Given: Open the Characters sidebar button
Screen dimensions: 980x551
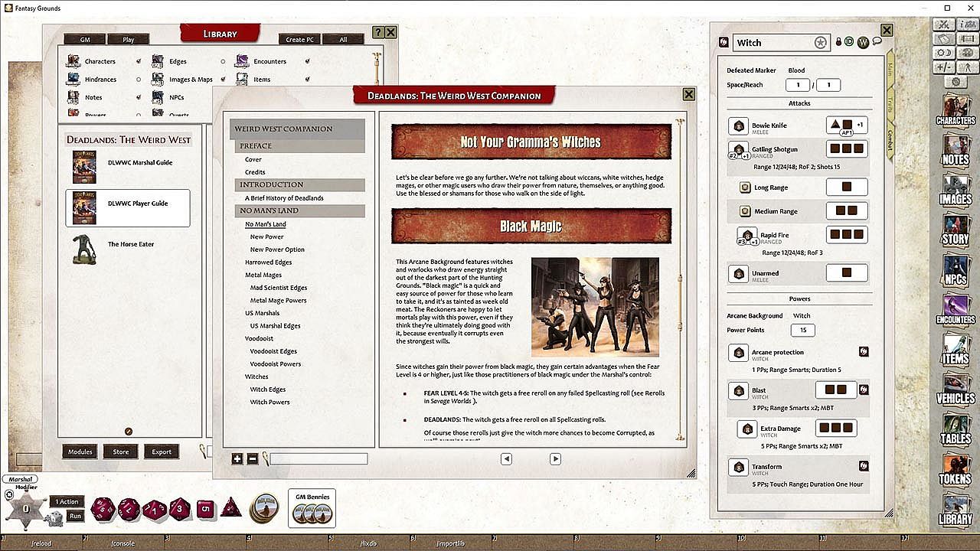Looking at the screenshot, I should coord(955,109).
